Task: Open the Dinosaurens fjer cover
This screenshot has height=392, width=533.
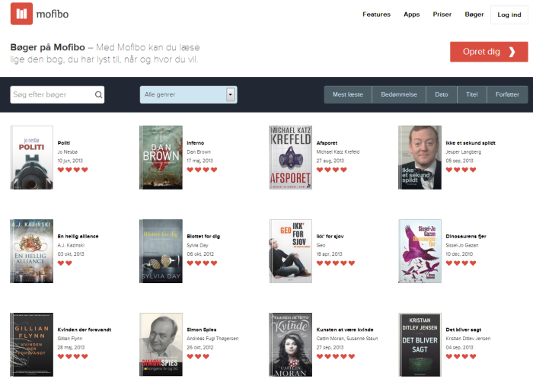Action: point(420,251)
